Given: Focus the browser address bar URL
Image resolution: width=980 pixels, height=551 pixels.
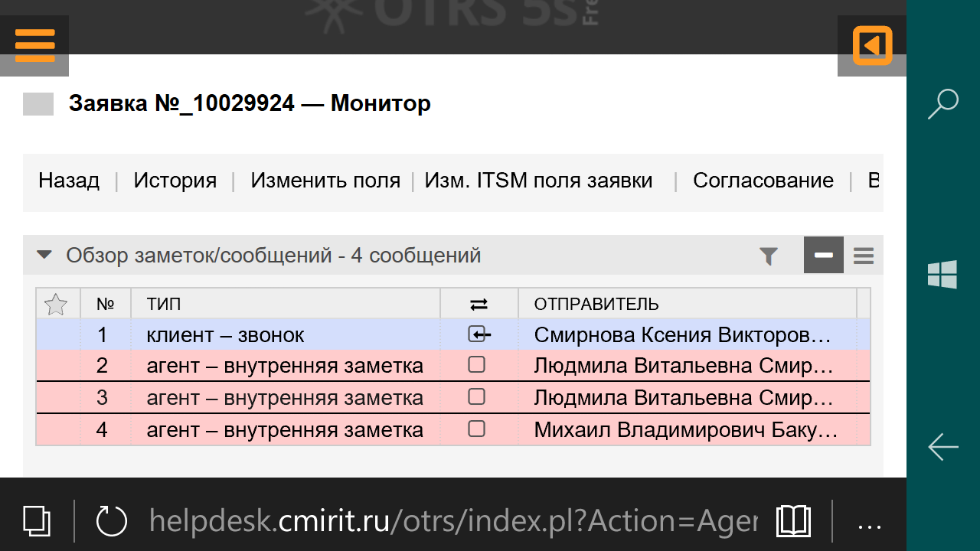Looking at the screenshot, I should [x=453, y=521].
